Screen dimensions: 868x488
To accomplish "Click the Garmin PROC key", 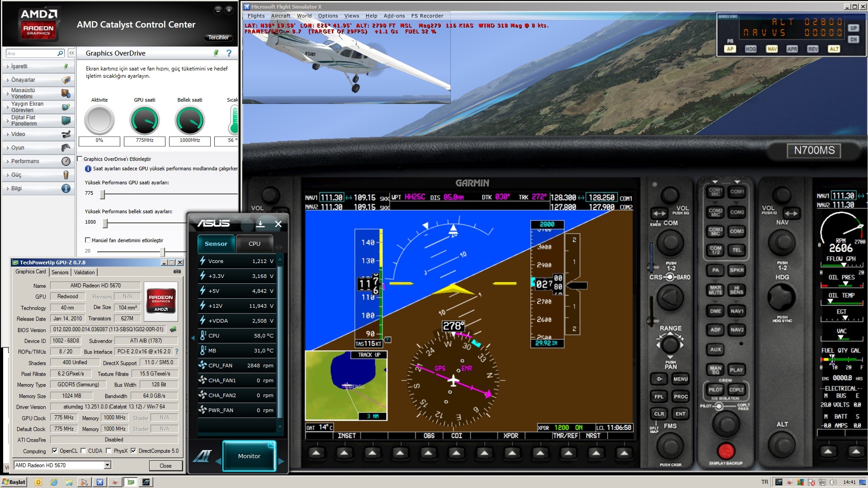I will (680, 397).
